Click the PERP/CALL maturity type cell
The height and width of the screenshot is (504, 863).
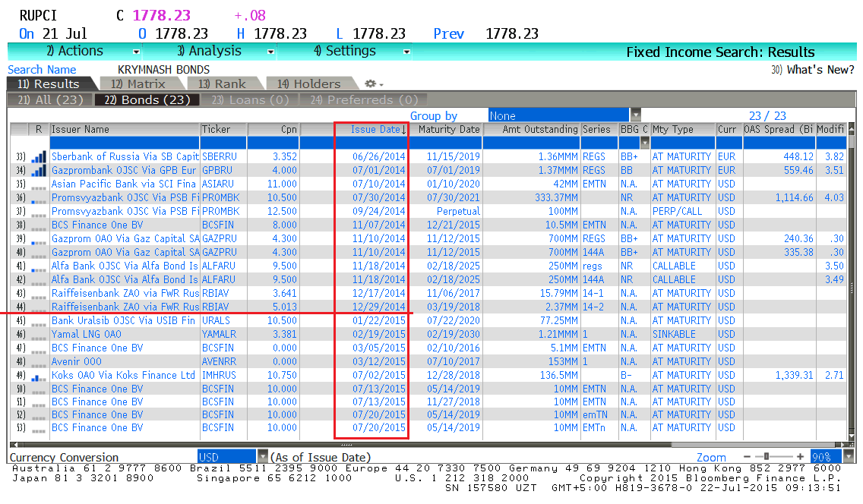tap(677, 212)
